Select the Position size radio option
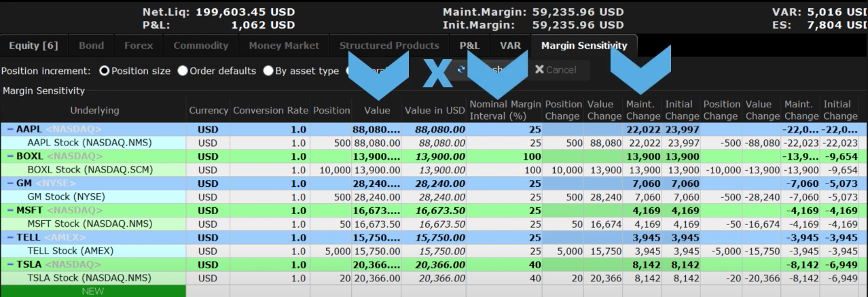 pos(105,71)
